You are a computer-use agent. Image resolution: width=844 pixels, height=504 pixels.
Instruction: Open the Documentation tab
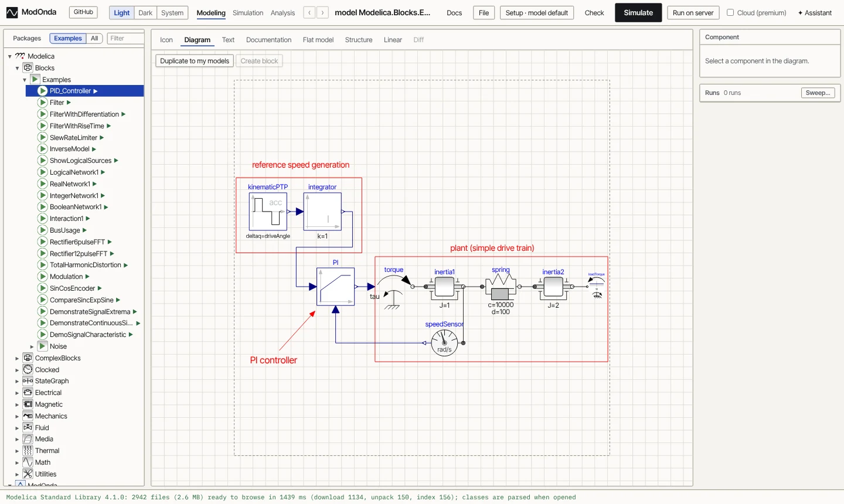click(x=268, y=40)
